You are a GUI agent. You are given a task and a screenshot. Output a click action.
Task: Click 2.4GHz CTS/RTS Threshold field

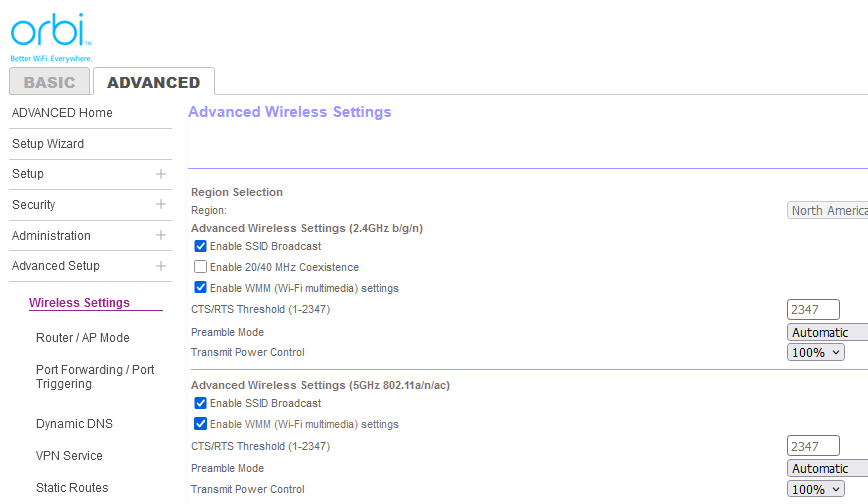813,309
